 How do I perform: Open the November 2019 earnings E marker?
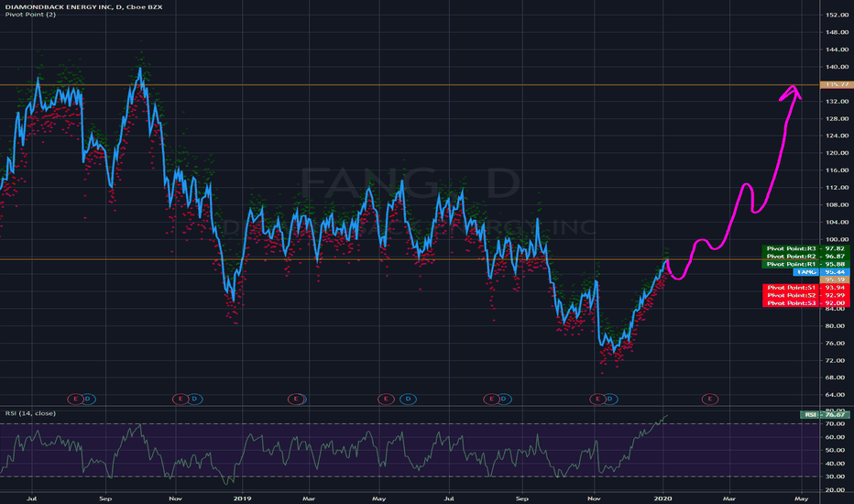point(597,400)
